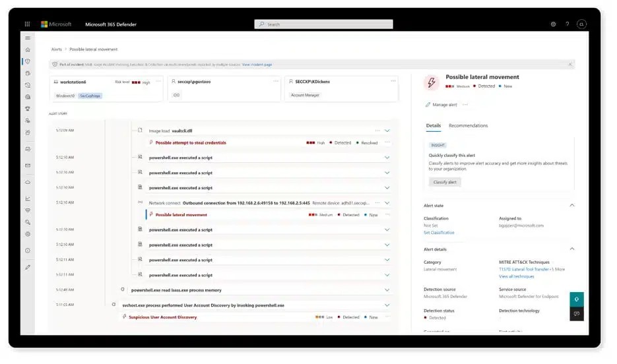The width and height of the screenshot is (617, 364).
Task: Open Reports chart icon in sidebar
Action: (x=28, y=198)
